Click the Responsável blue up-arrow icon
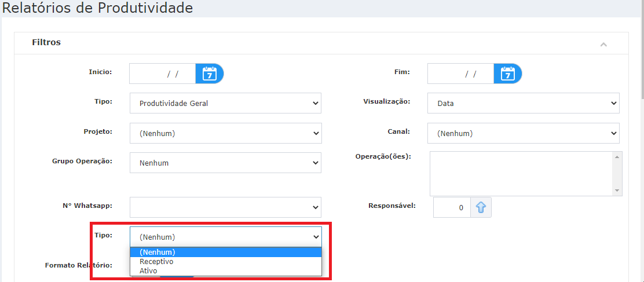Screen dimensions: 644x282 (481, 208)
